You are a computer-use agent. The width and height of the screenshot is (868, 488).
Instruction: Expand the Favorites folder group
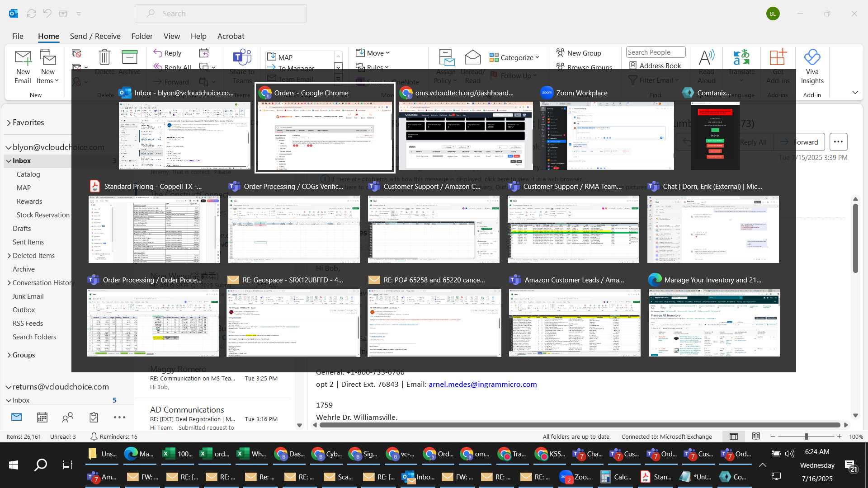pyautogui.click(x=9, y=122)
